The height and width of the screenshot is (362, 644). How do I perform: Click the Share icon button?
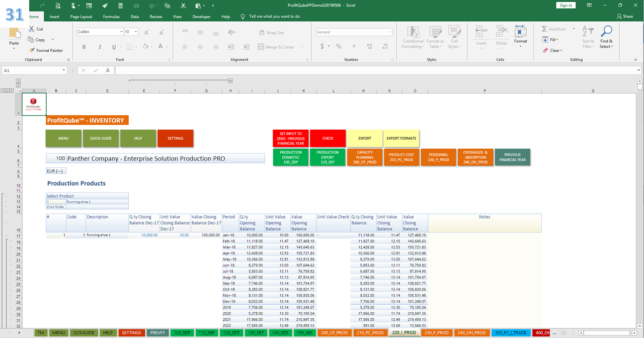(625, 16)
